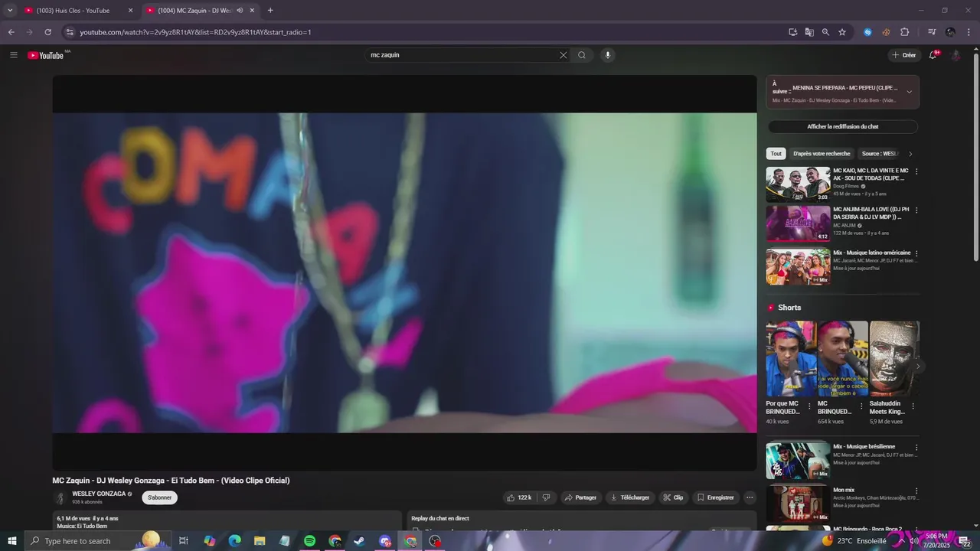Create a Clip of the video
The image size is (980, 551).
coord(673,497)
